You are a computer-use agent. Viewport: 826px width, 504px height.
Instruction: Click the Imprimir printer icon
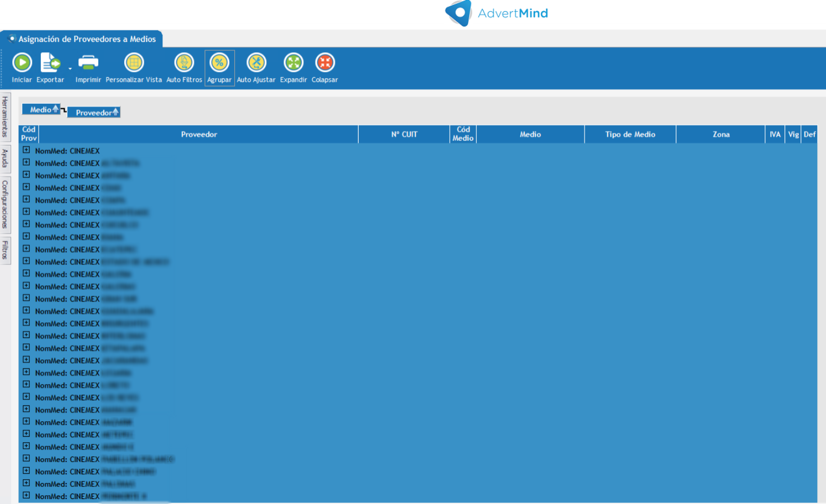[x=88, y=63]
